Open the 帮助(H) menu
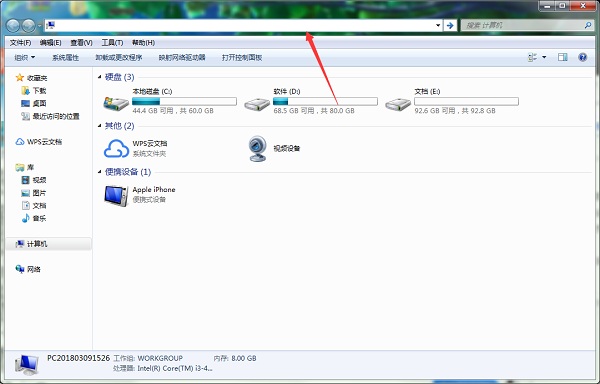 tap(143, 42)
